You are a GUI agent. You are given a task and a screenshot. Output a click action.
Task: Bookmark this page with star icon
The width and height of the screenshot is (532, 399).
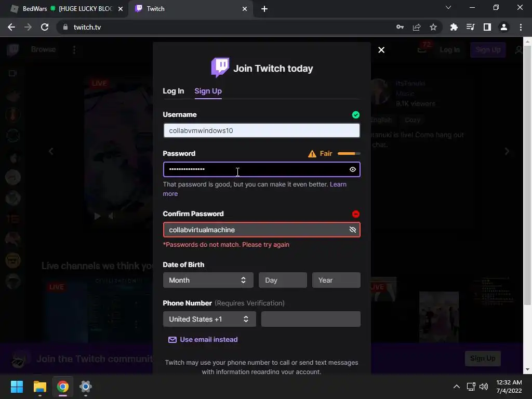pos(433,27)
